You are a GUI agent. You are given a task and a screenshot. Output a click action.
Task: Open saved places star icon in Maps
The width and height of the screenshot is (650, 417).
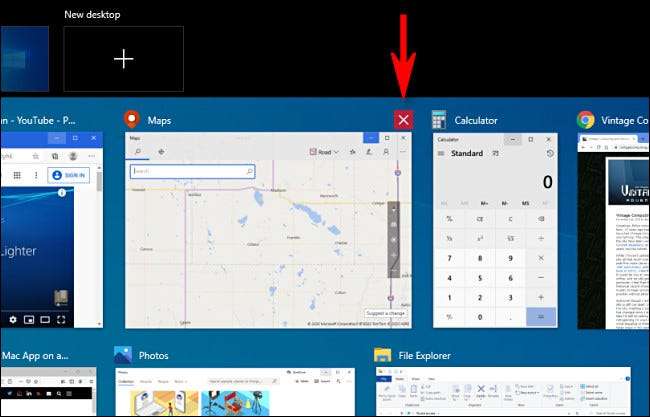click(x=353, y=152)
